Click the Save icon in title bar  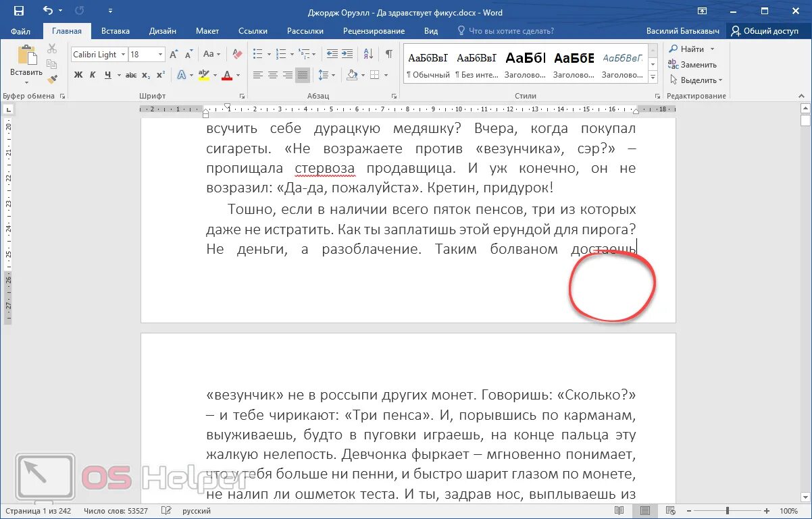[x=19, y=11]
